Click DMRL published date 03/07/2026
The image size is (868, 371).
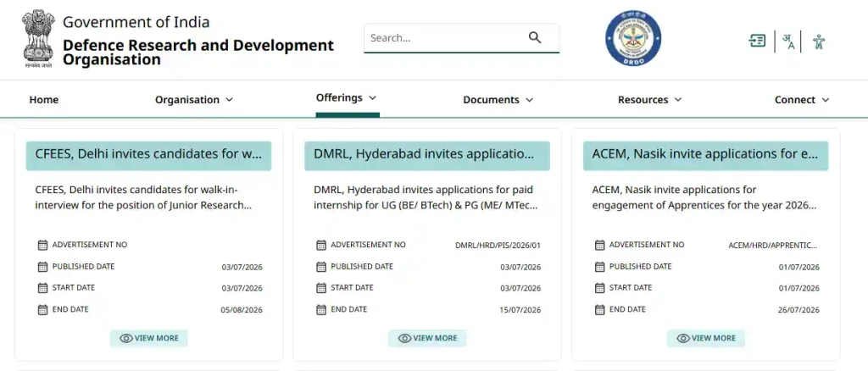click(x=520, y=268)
